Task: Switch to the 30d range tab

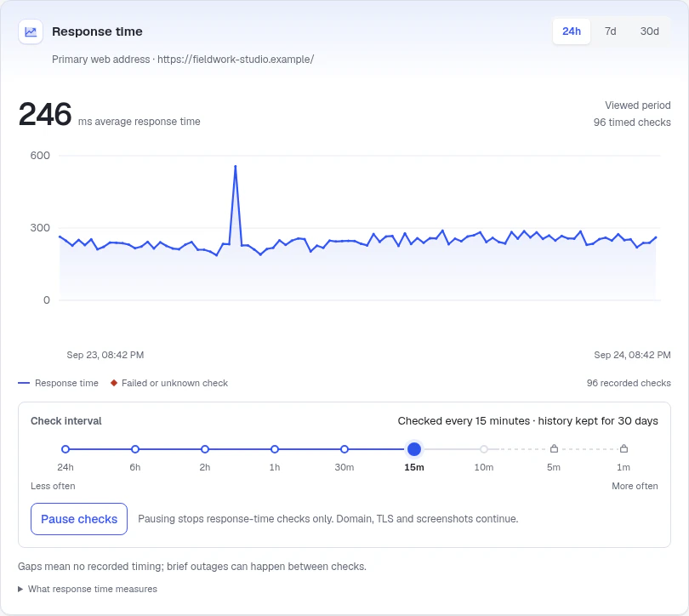Action: (x=650, y=31)
